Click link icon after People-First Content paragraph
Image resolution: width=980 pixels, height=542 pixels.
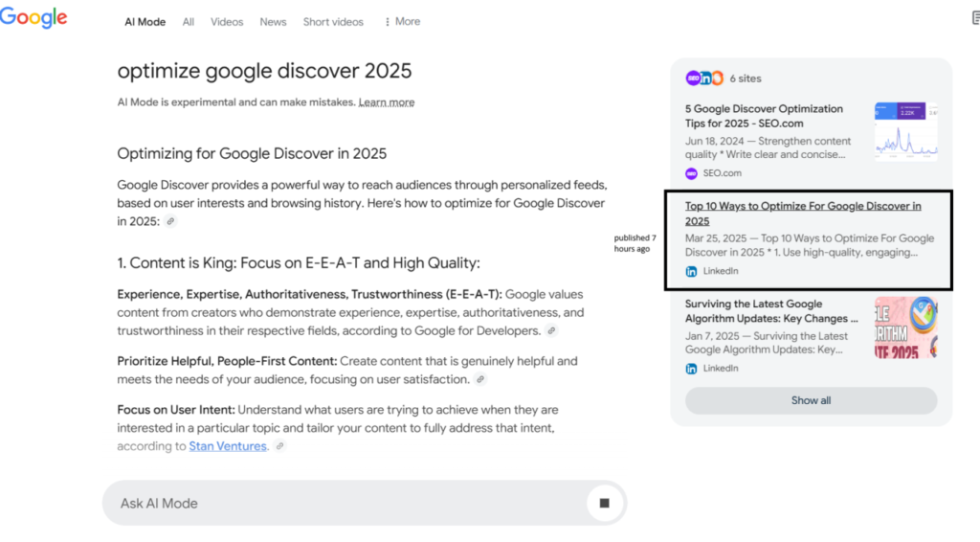[480, 379]
